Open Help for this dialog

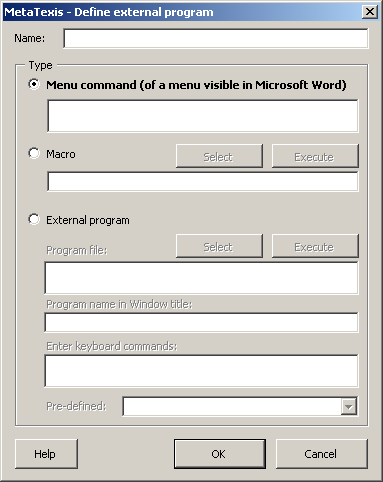click(46, 454)
